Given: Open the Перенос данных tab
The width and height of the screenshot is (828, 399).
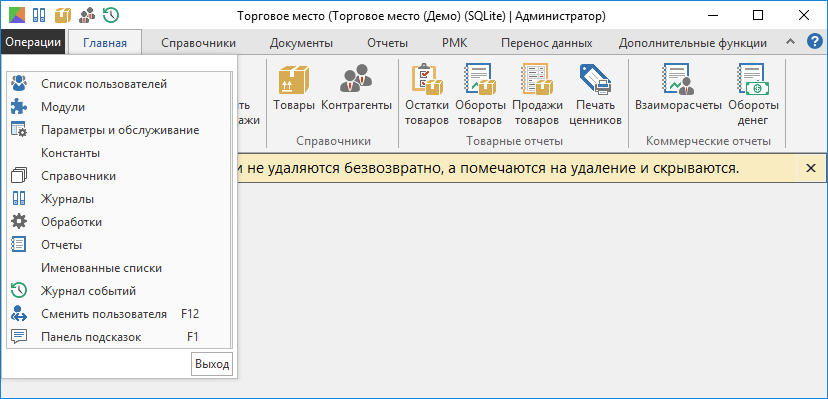Looking at the screenshot, I should [x=547, y=43].
